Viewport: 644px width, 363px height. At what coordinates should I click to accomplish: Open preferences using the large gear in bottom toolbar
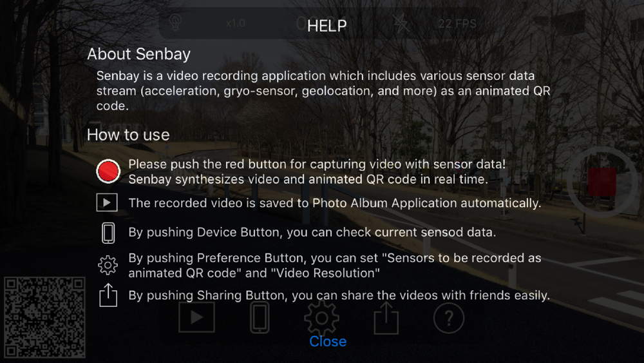click(321, 318)
